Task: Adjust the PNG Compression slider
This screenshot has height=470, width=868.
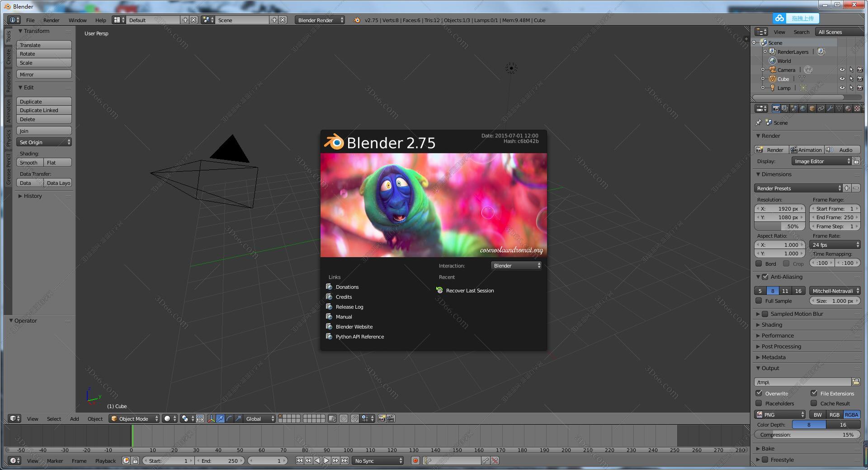Action: (x=807, y=435)
